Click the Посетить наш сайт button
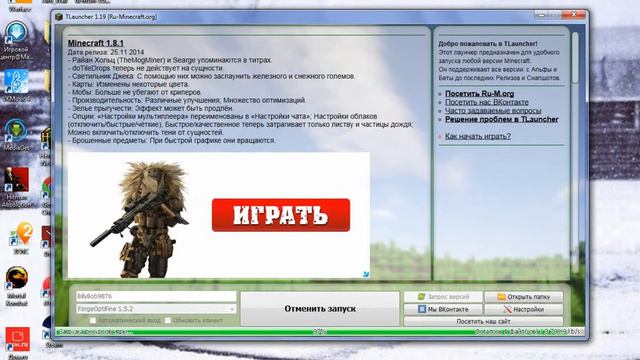Image resolution: width=640 pixels, height=360 pixels. [x=483, y=321]
